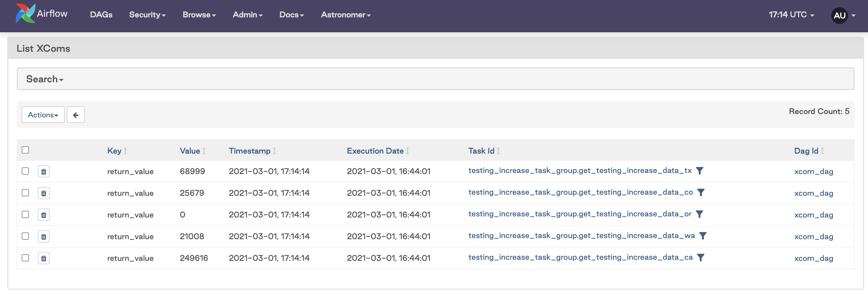The image size is (868, 292).
Task: Select checkbox for the value 0 row
Action: (x=25, y=215)
